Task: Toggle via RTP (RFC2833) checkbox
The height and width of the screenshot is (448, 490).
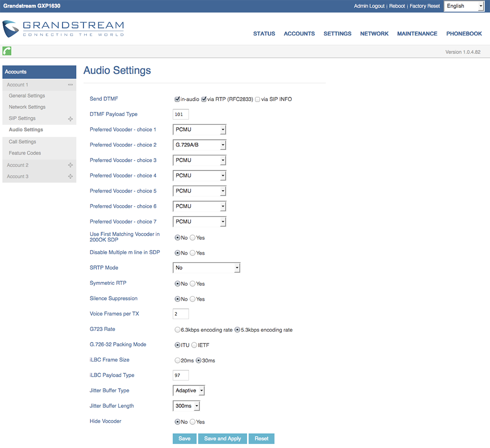Action: coord(204,99)
